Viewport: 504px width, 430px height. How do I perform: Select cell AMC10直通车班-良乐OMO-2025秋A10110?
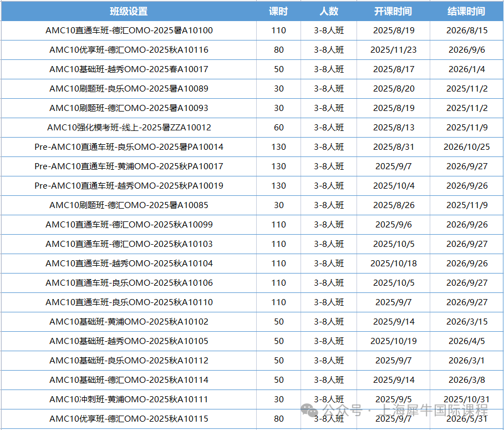tap(129, 302)
